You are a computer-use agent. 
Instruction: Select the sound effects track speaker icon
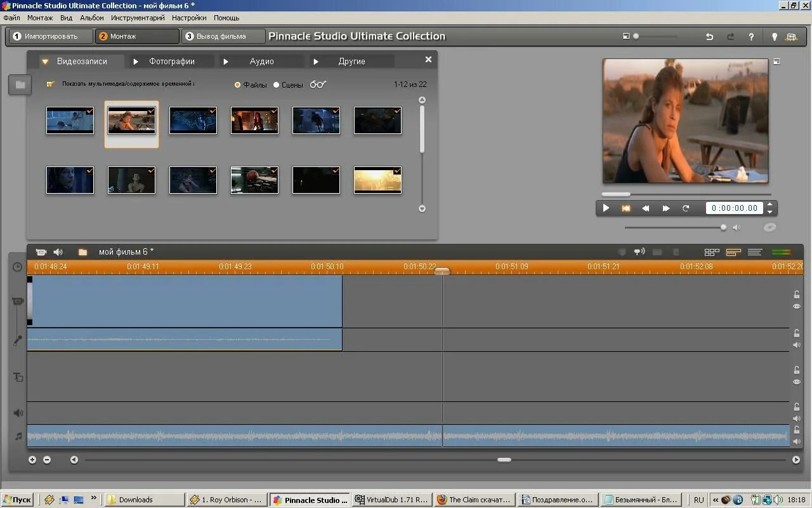18,413
